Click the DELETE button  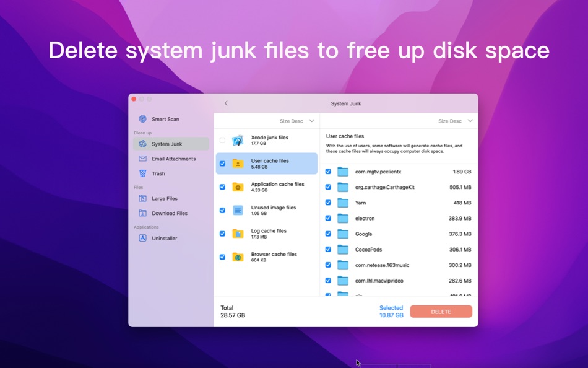point(441,312)
